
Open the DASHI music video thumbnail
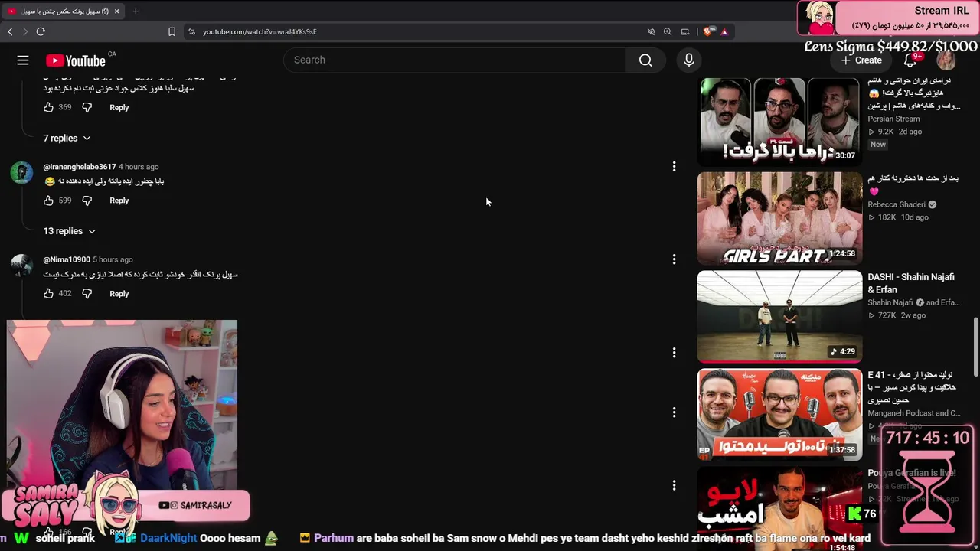[x=779, y=317]
